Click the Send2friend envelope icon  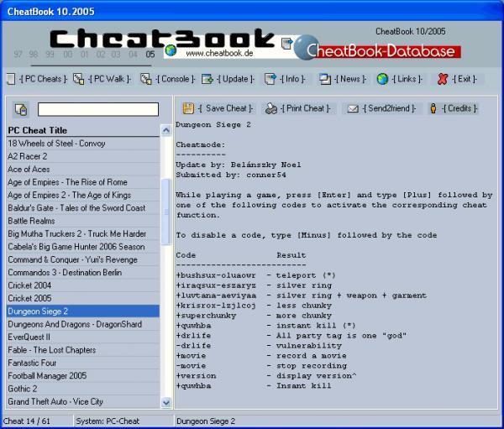tap(353, 109)
